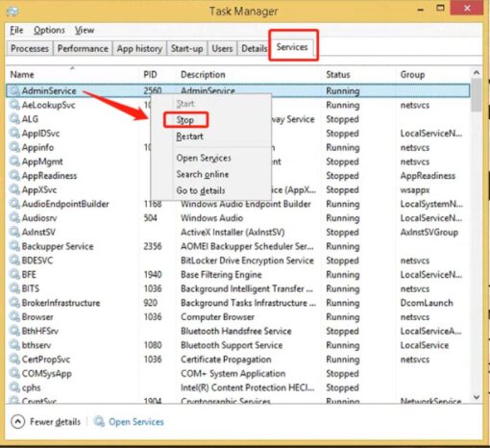This screenshot has height=448, width=490.
Task: Click the gear icon of the BITS service
Action: [14, 288]
